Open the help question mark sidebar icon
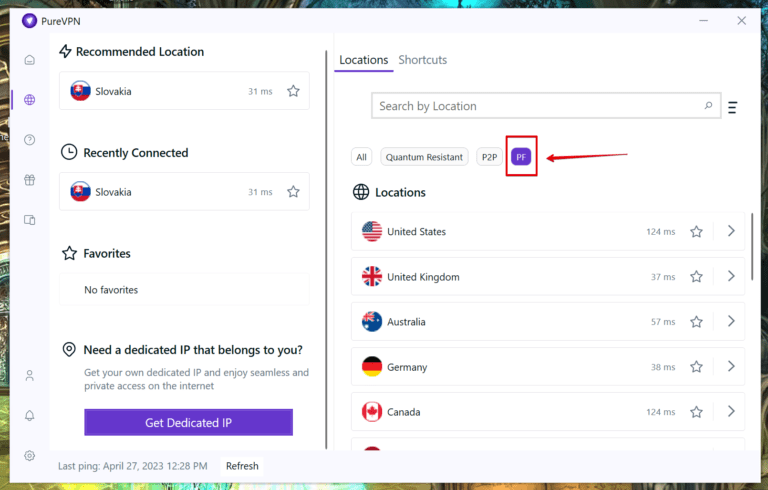The height and width of the screenshot is (490, 768). click(x=29, y=140)
